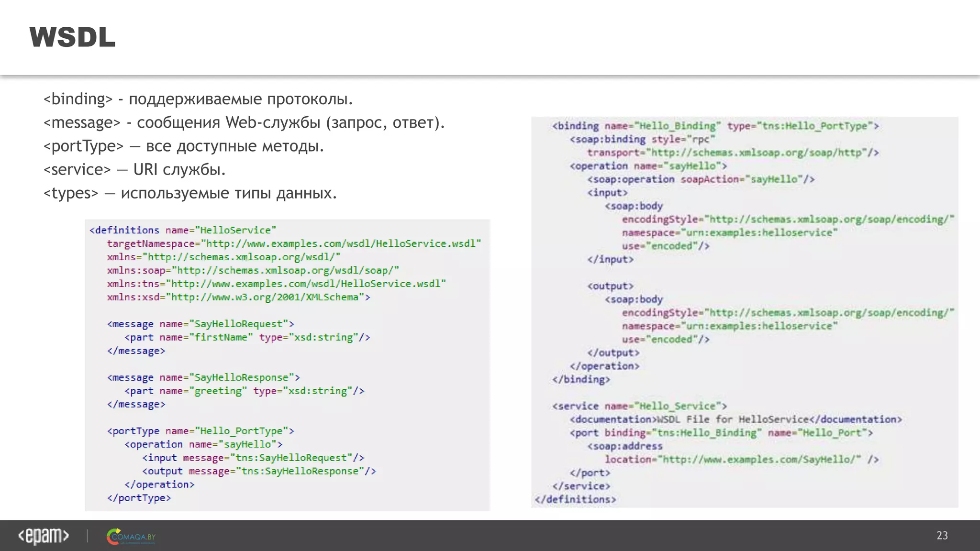This screenshot has height=551, width=980.
Task: Click the <message> description line
Action: (244, 122)
